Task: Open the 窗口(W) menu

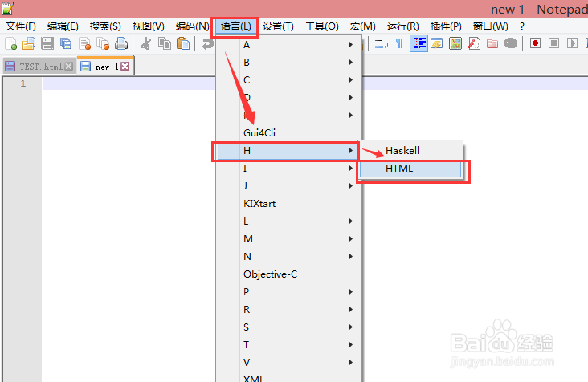Action: pyautogui.click(x=491, y=26)
